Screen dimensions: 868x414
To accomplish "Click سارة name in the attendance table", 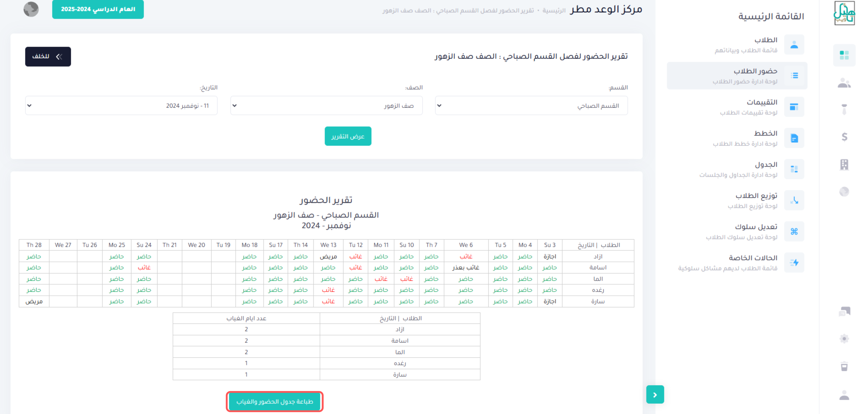I will pyautogui.click(x=598, y=301).
